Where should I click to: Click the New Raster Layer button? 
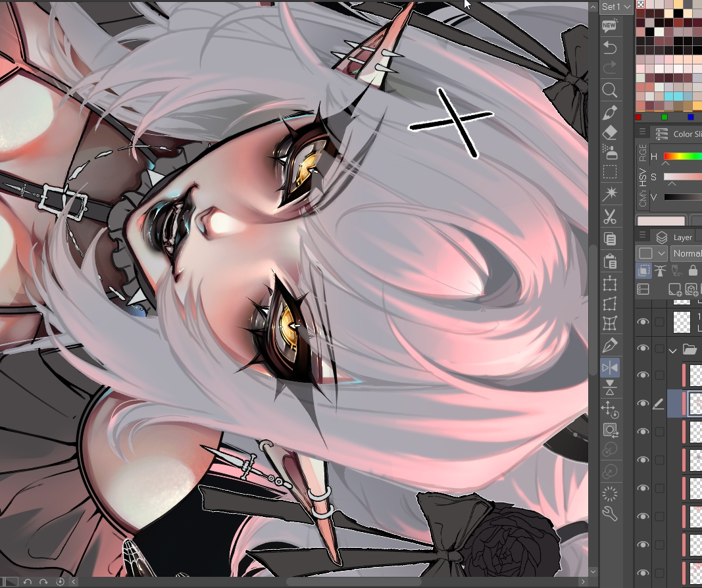[674, 289]
